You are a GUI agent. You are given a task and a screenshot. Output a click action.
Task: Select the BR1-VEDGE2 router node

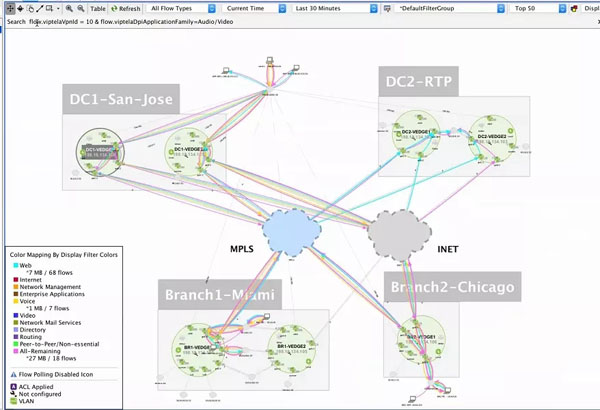click(x=292, y=349)
